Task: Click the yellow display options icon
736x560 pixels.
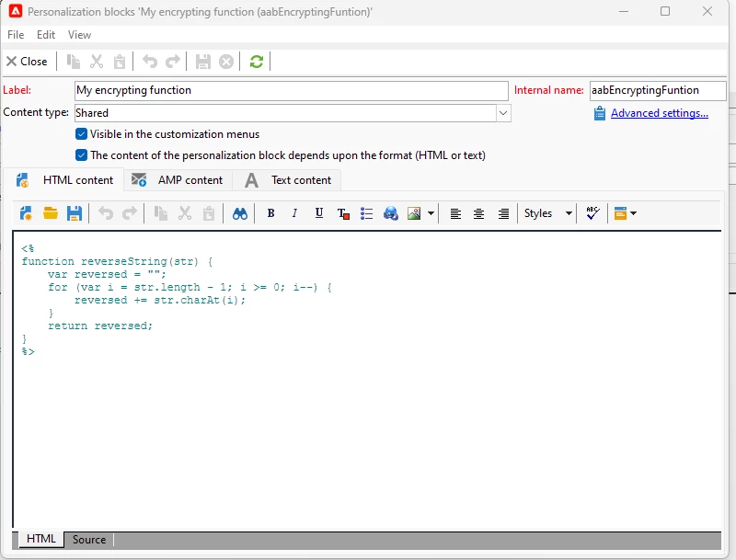Action: (620, 213)
